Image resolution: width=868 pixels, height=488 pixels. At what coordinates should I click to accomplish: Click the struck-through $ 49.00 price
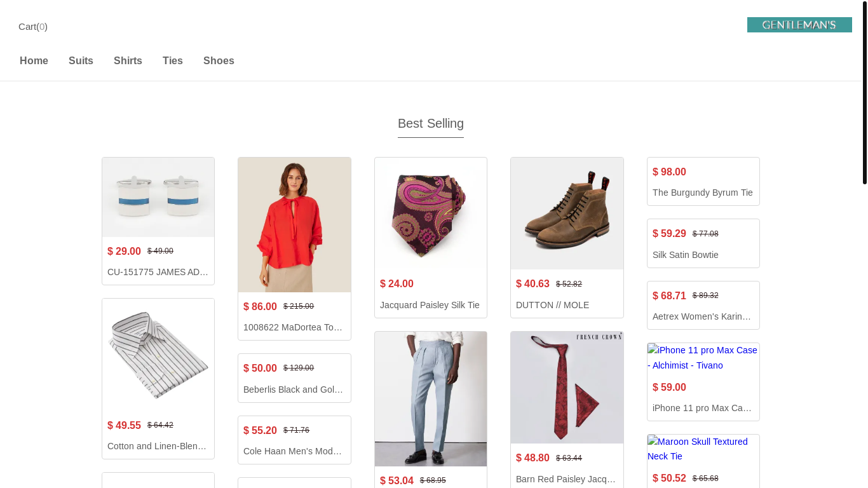[160, 251]
